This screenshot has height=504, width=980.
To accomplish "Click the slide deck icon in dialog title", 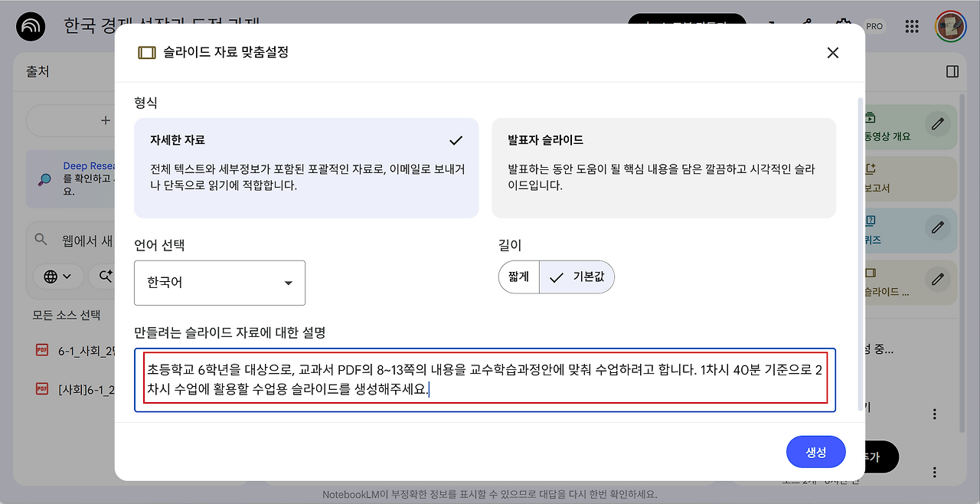I will point(146,53).
